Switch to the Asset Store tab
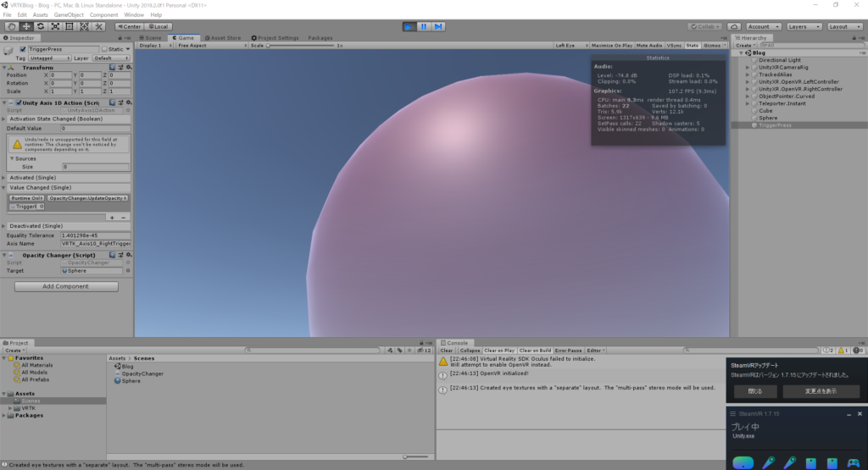 tap(223, 38)
